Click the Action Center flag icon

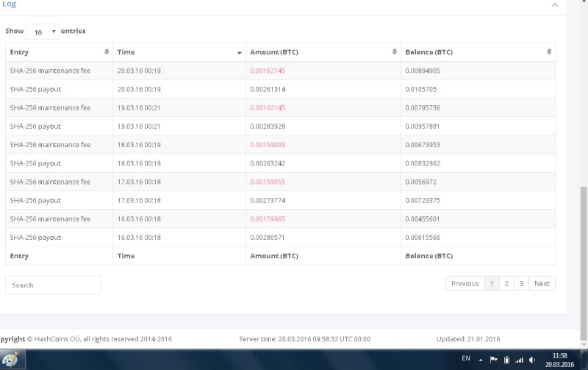click(493, 360)
